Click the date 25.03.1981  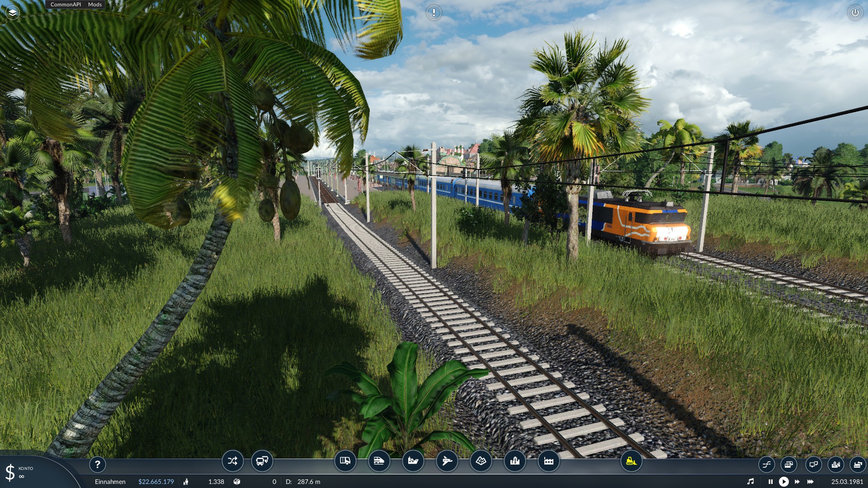(x=847, y=482)
